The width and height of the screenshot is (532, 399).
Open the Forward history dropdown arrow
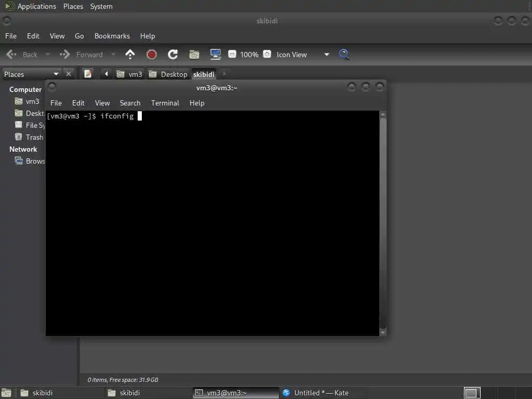point(113,54)
